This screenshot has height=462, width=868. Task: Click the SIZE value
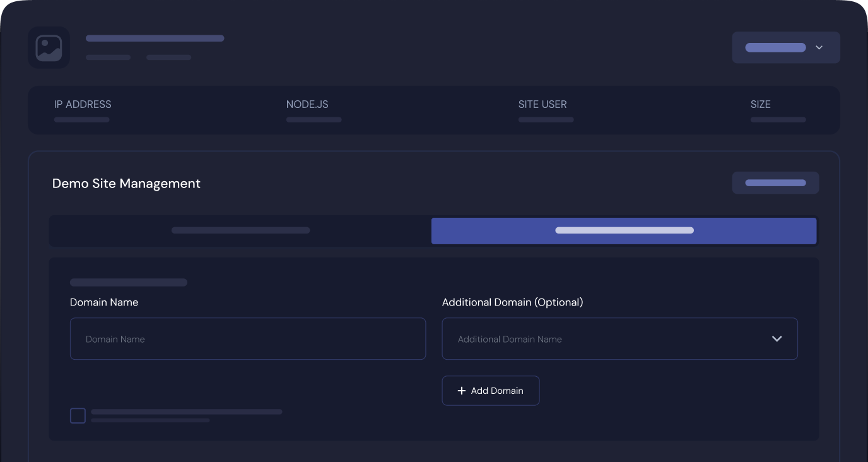pyautogui.click(x=778, y=119)
